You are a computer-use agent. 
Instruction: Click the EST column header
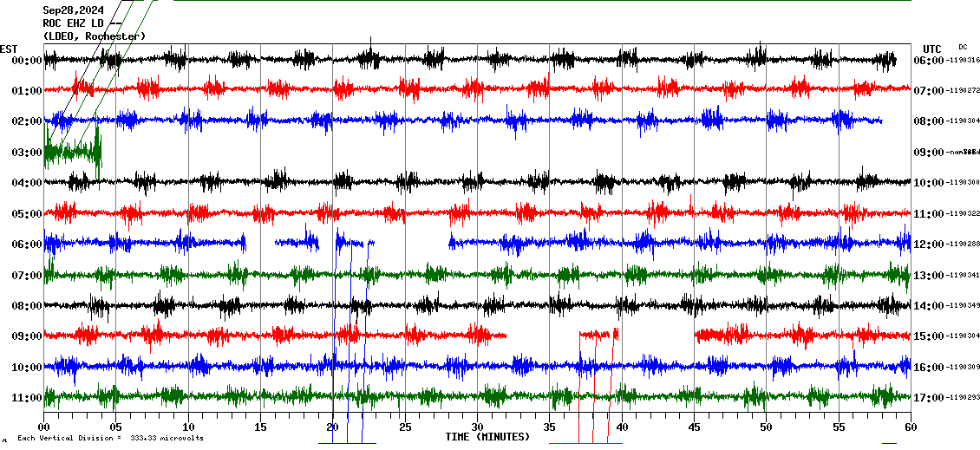tap(9, 49)
